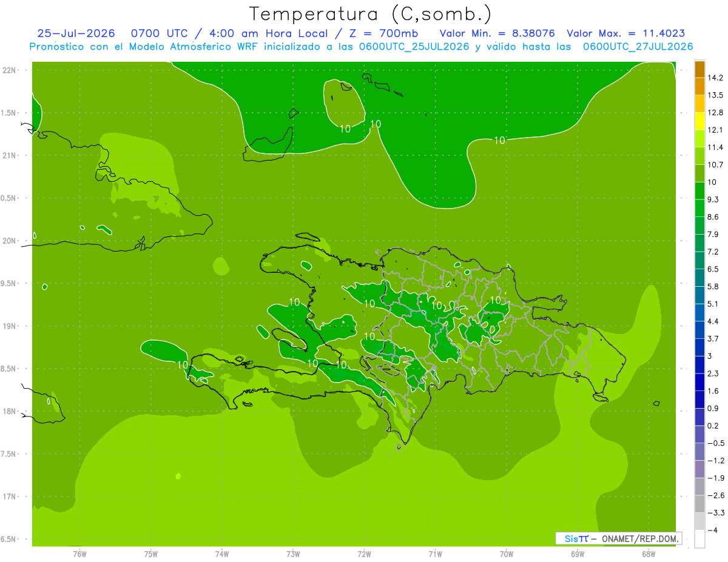728x562 pixels.
Task: Click the "69W" longitude label
Action: pos(578,554)
